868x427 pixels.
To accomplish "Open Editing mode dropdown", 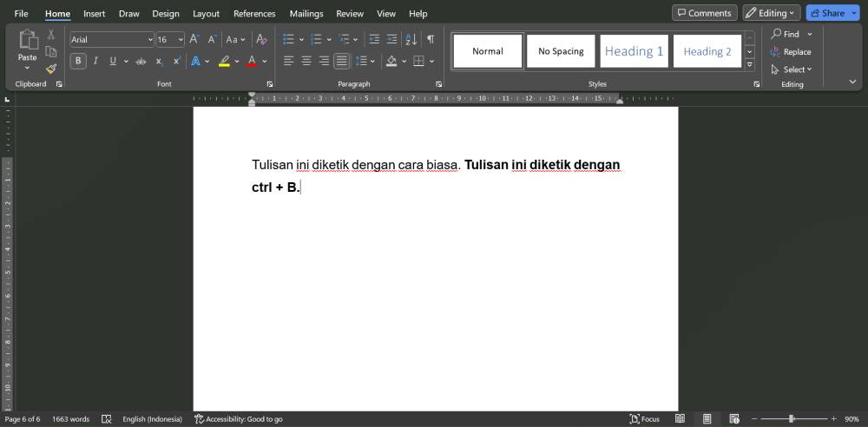I will point(771,13).
